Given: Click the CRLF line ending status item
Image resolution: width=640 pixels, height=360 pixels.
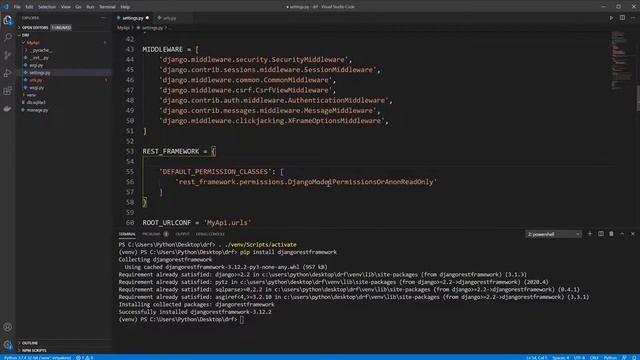Looking at the screenshot, I should pos(594,358).
